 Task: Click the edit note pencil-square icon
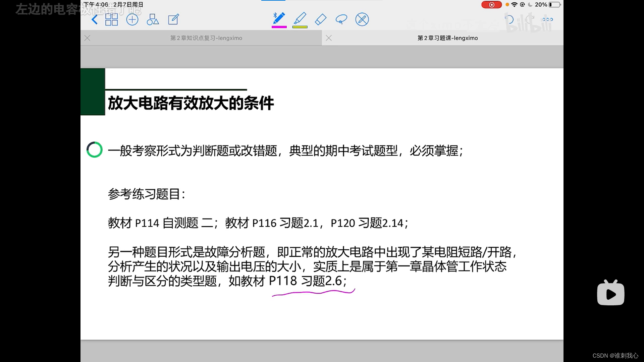pos(173,19)
